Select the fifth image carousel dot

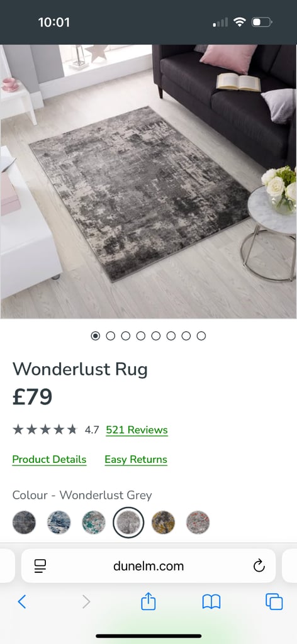(x=155, y=336)
